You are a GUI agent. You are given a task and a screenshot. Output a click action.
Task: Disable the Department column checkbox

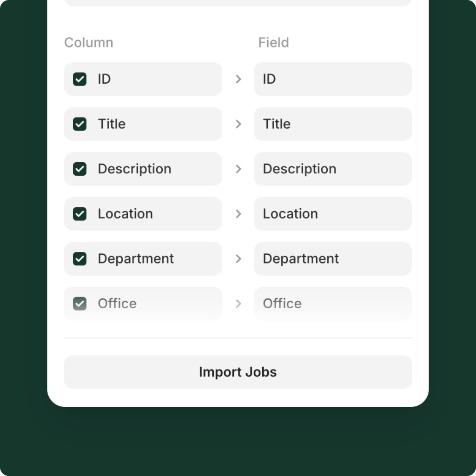pos(79,259)
